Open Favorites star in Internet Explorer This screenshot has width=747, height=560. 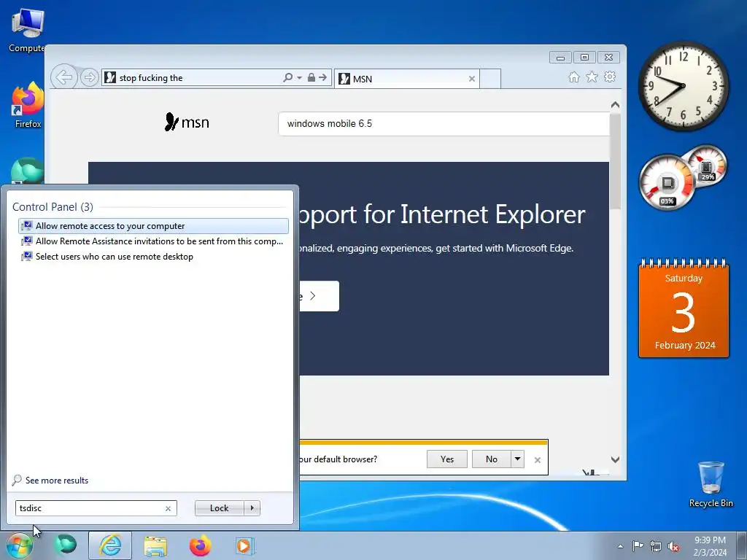[592, 77]
